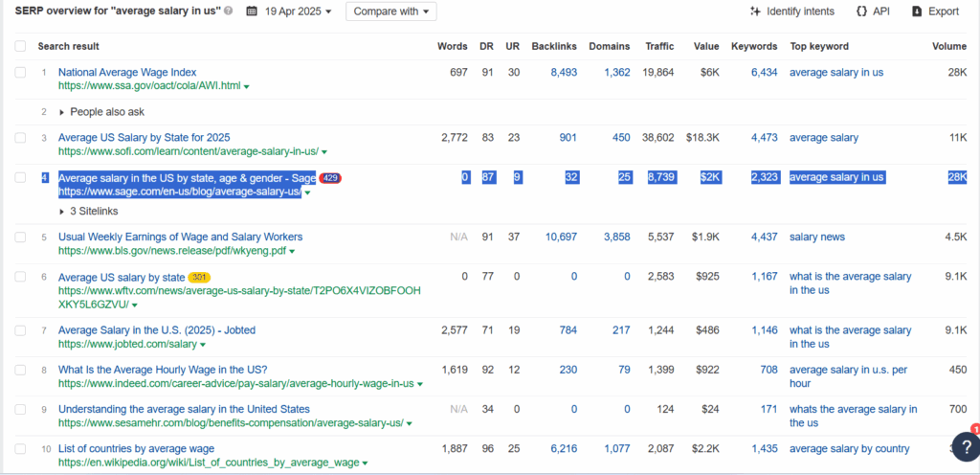Click domains value 79 for Indeed
The height and width of the screenshot is (475, 980).
[x=624, y=370]
